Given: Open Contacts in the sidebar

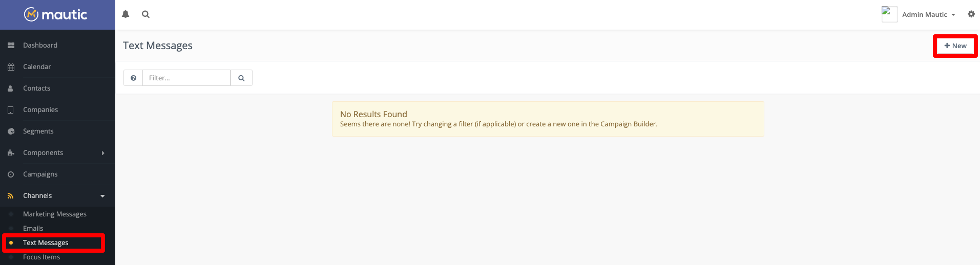Looking at the screenshot, I should point(36,89).
